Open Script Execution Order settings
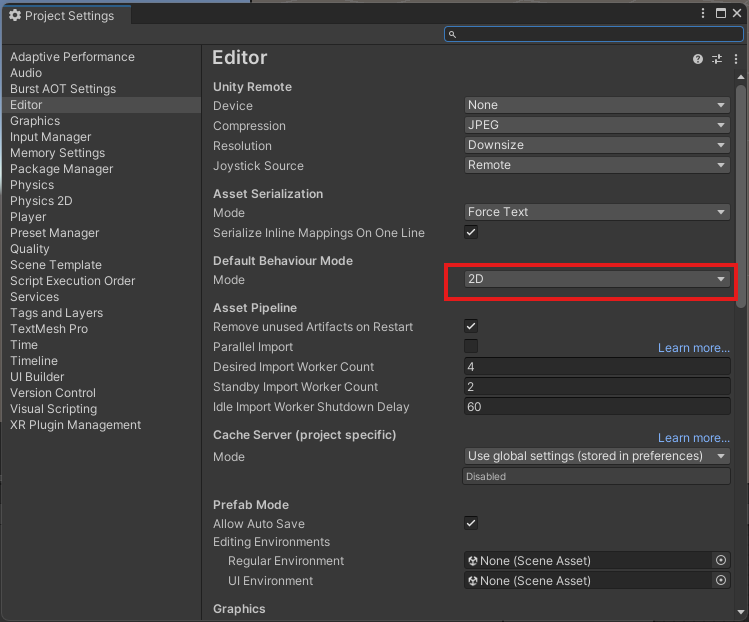Viewport: 749px width, 622px height. coord(72,281)
